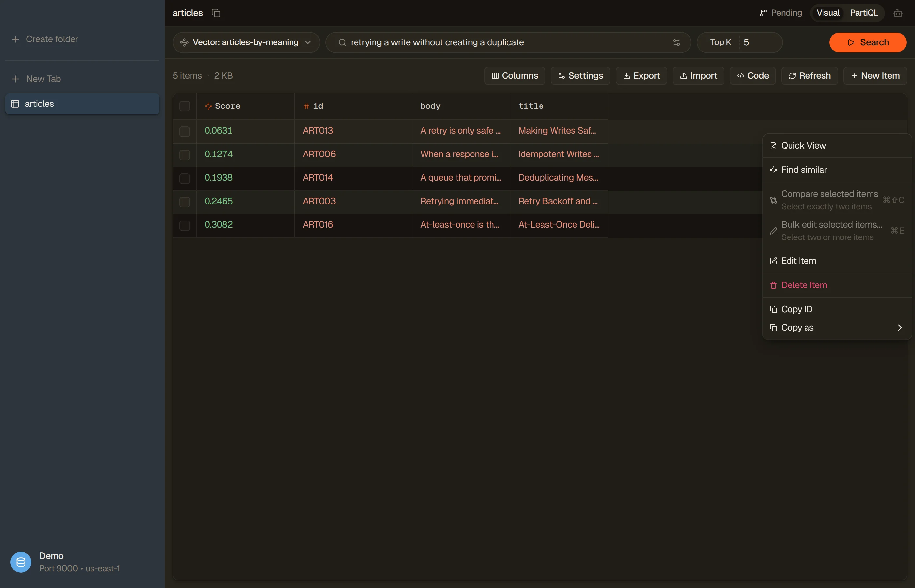This screenshot has width=915, height=588.
Task: Open search filter options icon in query box
Action: pos(676,42)
